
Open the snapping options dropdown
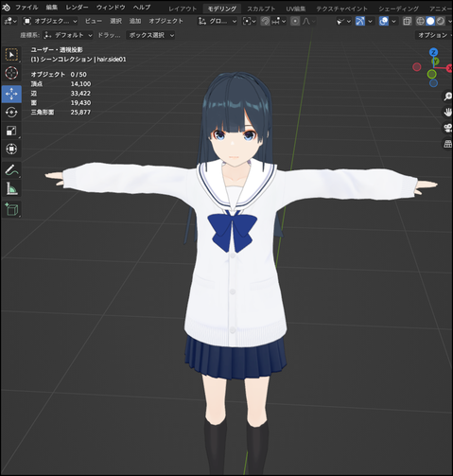(x=279, y=21)
